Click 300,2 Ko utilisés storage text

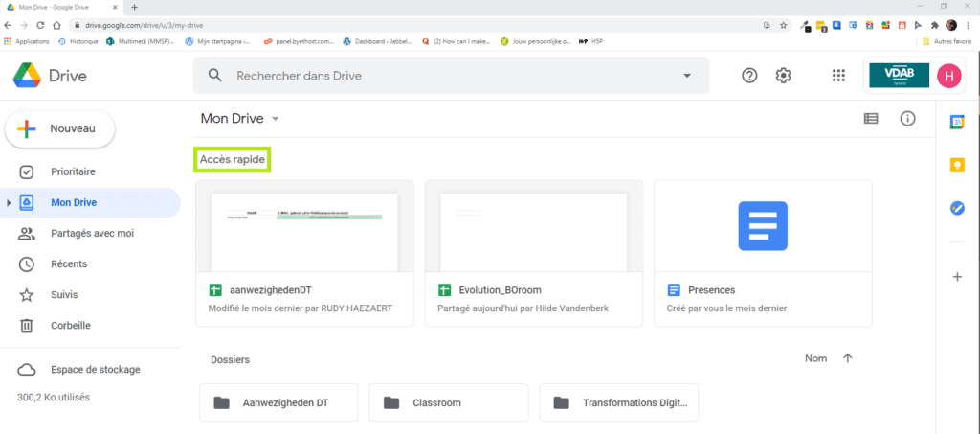point(54,397)
